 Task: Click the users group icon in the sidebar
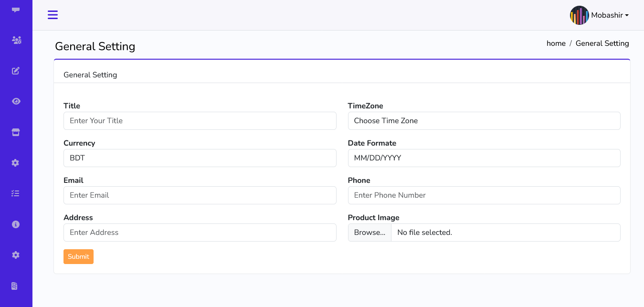pyautogui.click(x=16, y=40)
